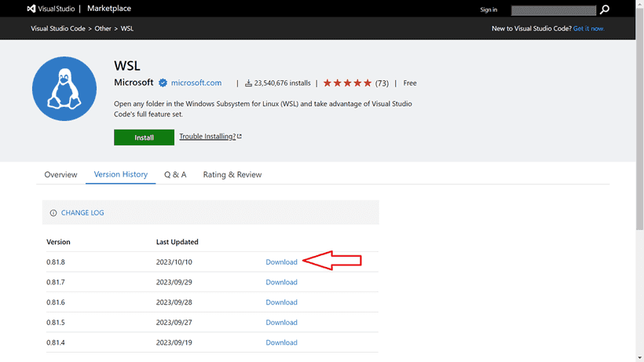644x362 pixels.
Task: Click version number 0.81.8
Action: (56, 261)
